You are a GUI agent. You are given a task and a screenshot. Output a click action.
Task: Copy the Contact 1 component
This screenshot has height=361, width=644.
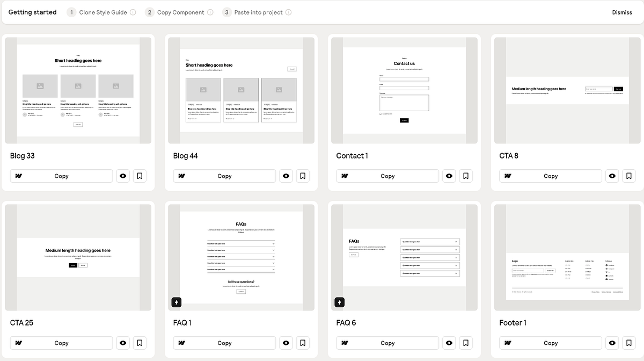pos(387,176)
